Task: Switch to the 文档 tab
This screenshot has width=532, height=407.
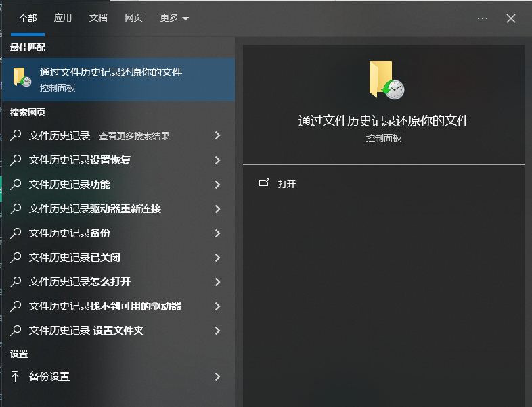Action: pos(98,18)
